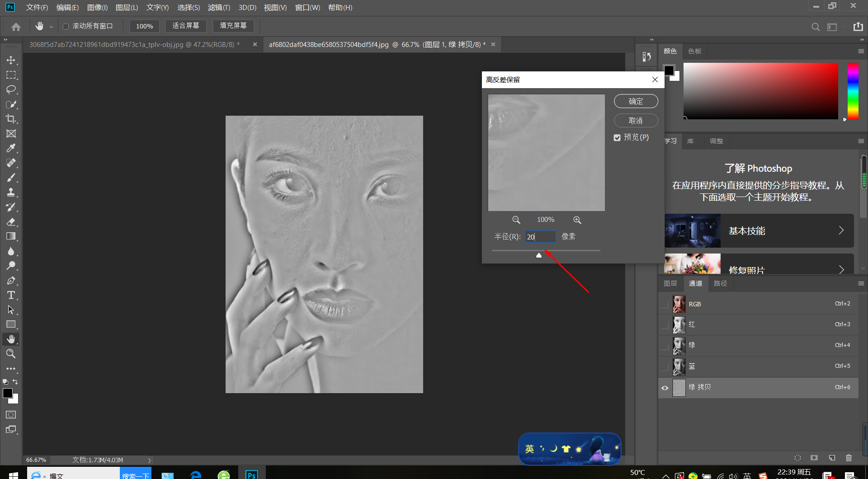Select the Eraser tool
868x479 pixels.
11,222
